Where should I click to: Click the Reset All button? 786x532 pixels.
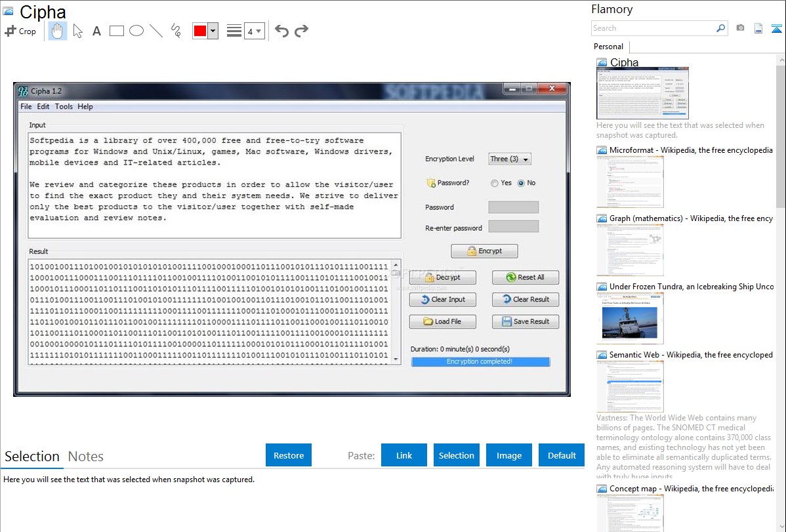tap(526, 277)
